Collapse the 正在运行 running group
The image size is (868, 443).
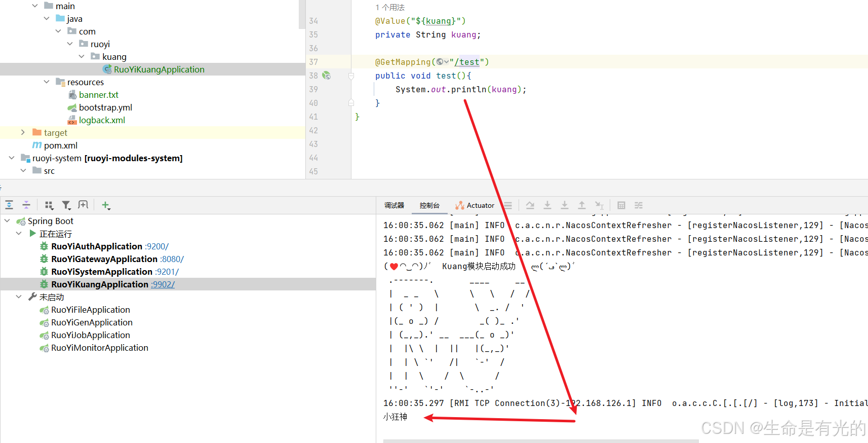pos(19,234)
